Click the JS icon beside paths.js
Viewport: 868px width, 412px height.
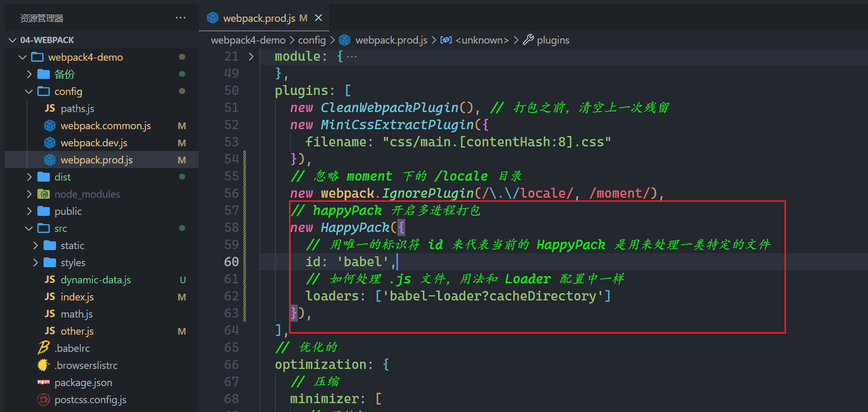pyautogui.click(x=50, y=108)
